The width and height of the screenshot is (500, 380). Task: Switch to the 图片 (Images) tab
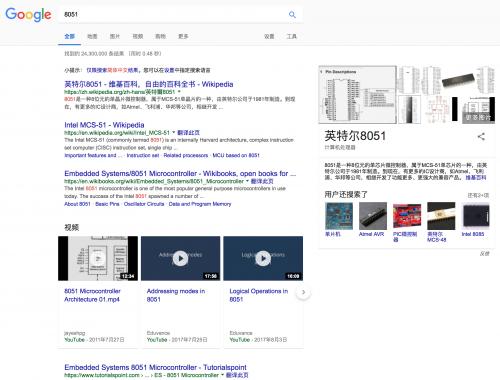[x=115, y=36]
